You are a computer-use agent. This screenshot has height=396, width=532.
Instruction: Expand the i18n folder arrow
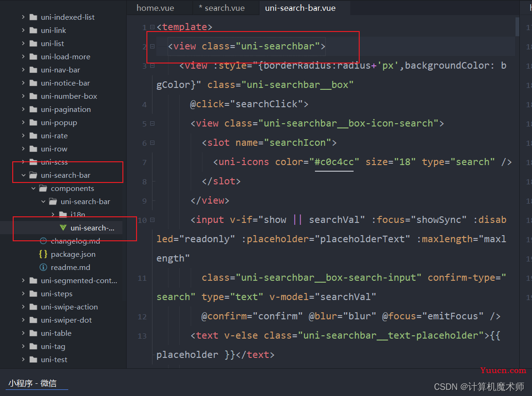(x=53, y=214)
